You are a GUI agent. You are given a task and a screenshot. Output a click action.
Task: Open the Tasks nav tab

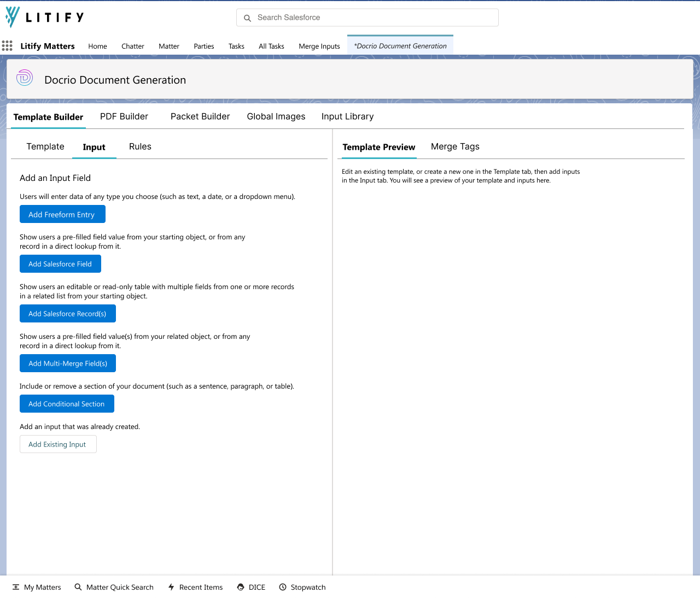click(x=236, y=46)
